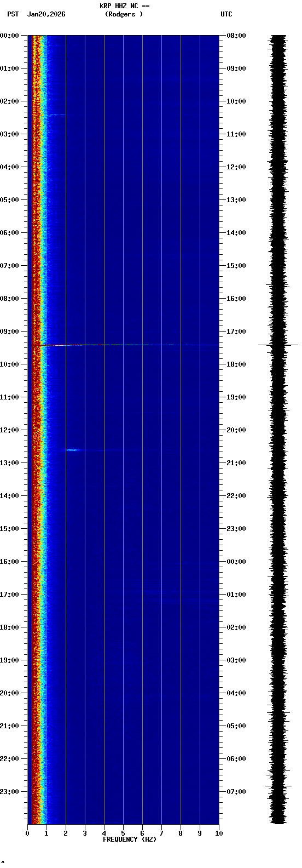
Task: Click the 15:00 PST time label
Action: tap(9, 529)
